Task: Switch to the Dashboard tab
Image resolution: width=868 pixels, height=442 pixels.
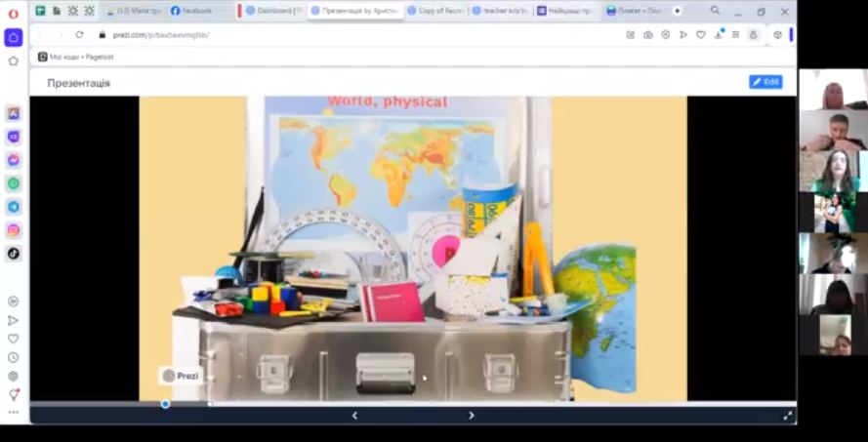Action: [274, 11]
